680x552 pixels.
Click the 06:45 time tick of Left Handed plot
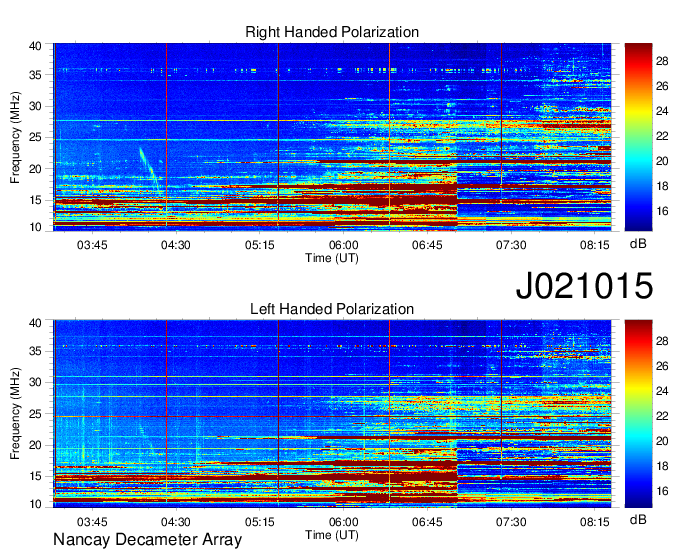[427, 522]
